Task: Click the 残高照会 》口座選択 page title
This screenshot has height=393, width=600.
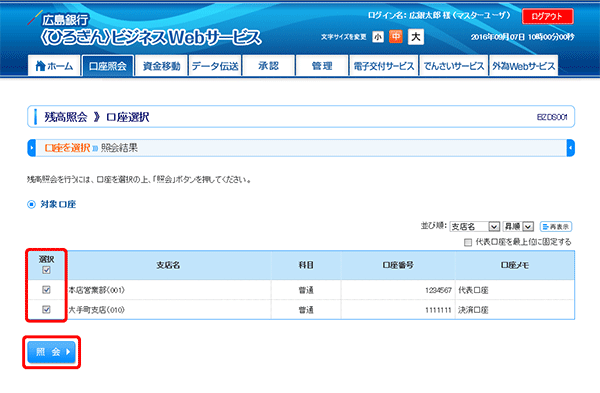Action: click(x=97, y=117)
